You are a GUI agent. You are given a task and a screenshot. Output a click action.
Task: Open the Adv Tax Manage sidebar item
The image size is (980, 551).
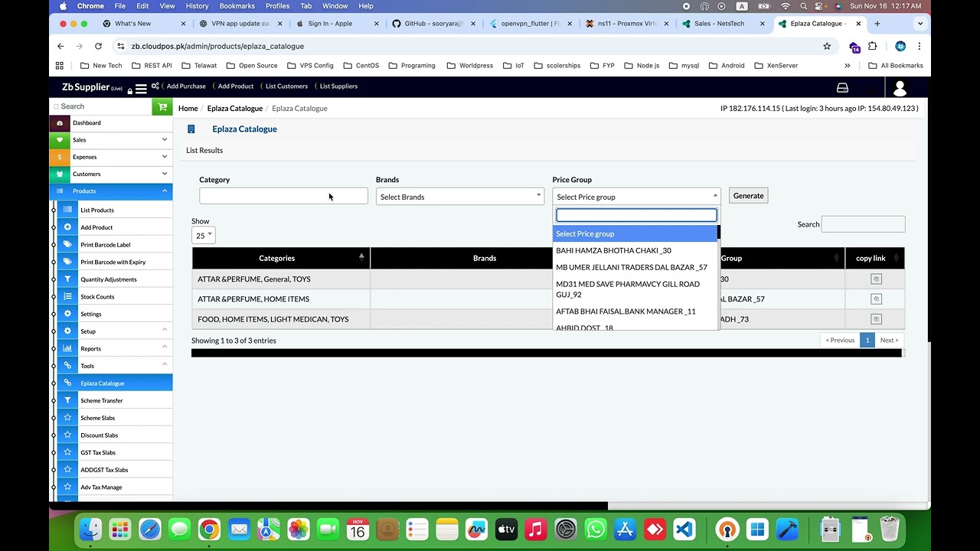(x=115, y=487)
